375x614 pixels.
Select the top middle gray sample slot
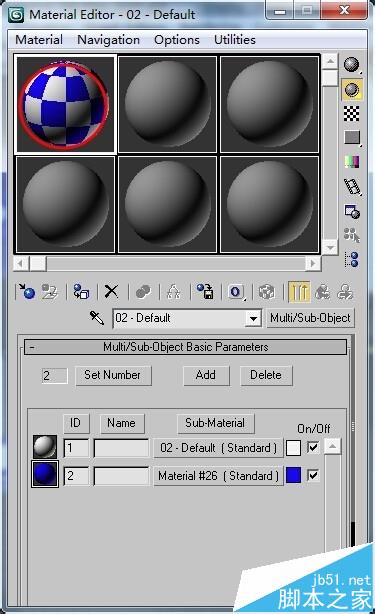(x=167, y=104)
